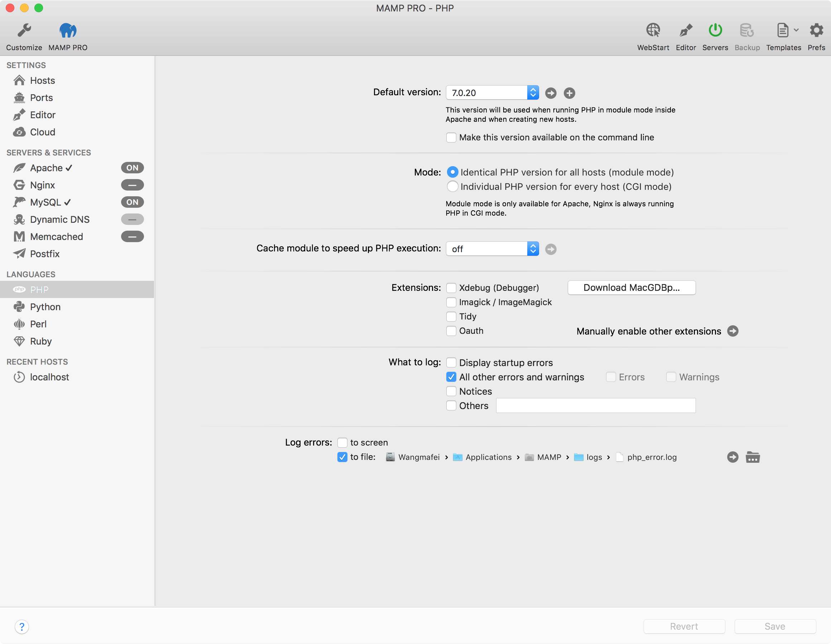
Task: Select Ruby under Languages
Action: (77, 341)
